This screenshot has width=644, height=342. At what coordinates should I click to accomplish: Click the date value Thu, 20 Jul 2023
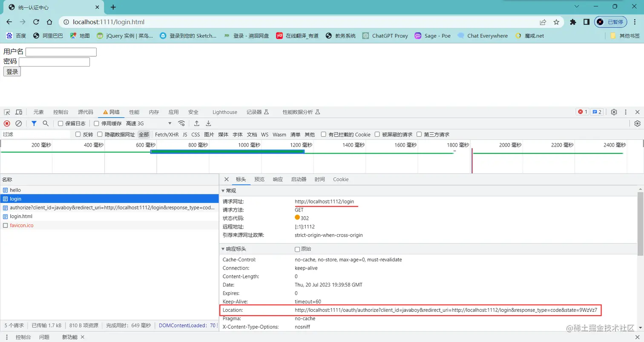[329, 285]
